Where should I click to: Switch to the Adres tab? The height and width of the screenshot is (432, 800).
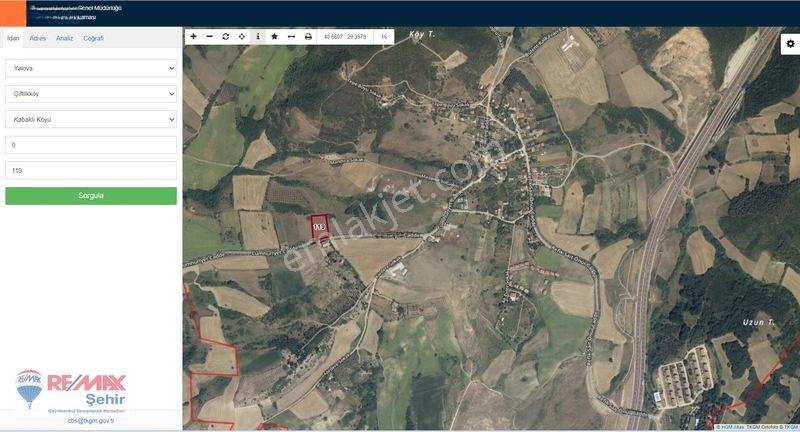tap(37, 38)
